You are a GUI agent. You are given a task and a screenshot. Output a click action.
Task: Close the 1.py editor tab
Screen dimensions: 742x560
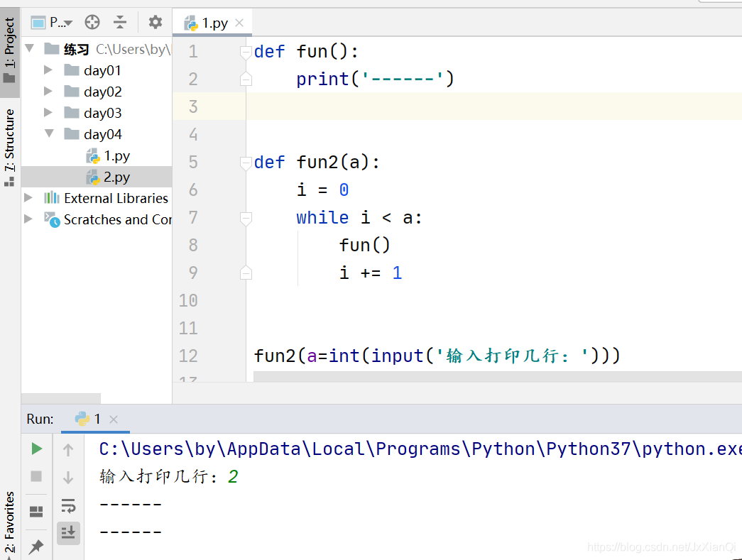[239, 23]
